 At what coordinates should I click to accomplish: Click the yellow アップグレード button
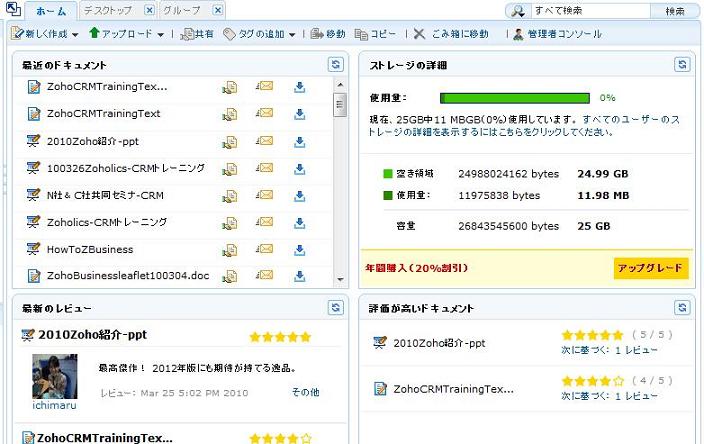click(x=651, y=268)
